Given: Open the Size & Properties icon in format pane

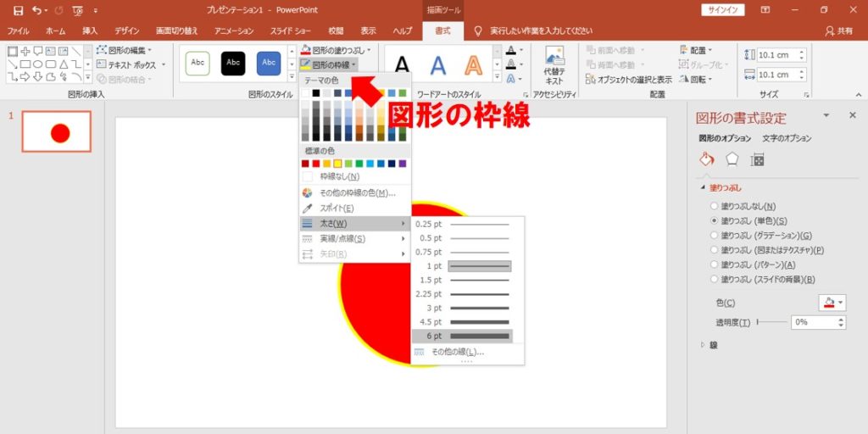Looking at the screenshot, I should (x=758, y=159).
